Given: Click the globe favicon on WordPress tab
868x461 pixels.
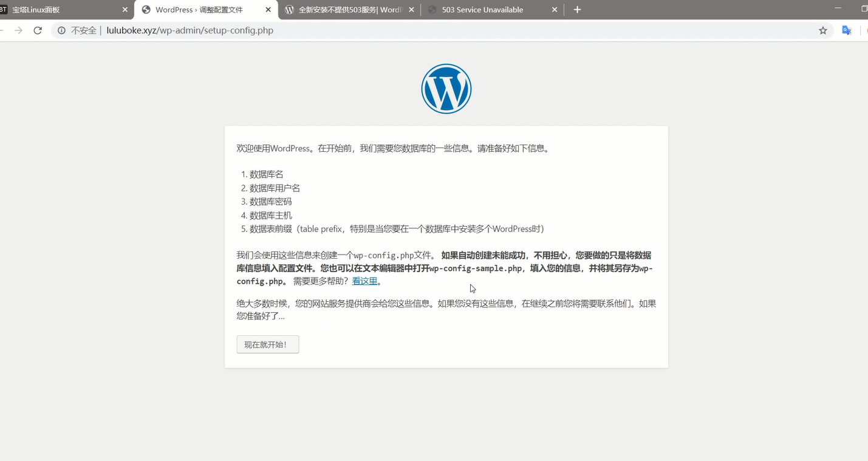Looking at the screenshot, I should point(146,10).
